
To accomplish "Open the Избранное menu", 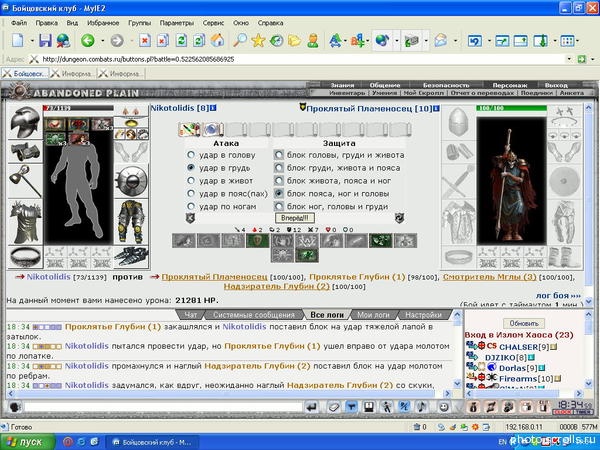I will 103,23.
